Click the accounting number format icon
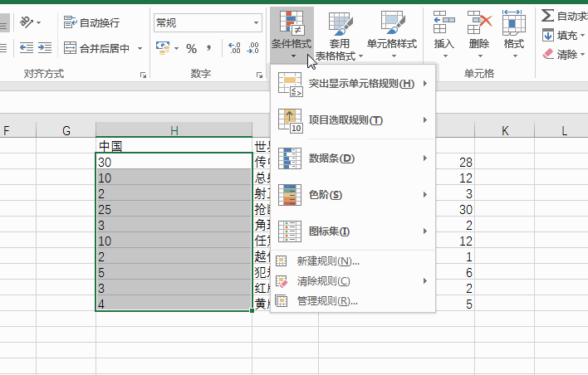 [163, 48]
